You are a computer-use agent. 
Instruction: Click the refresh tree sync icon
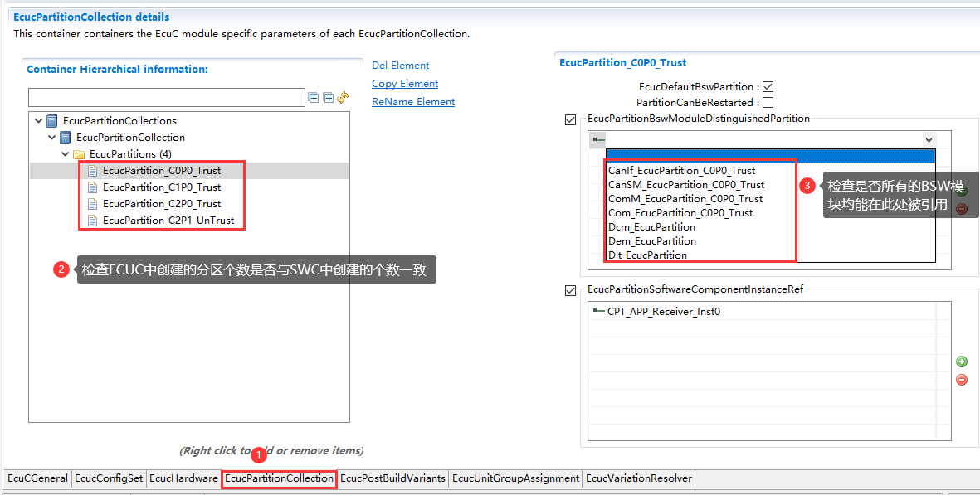(x=343, y=97)
